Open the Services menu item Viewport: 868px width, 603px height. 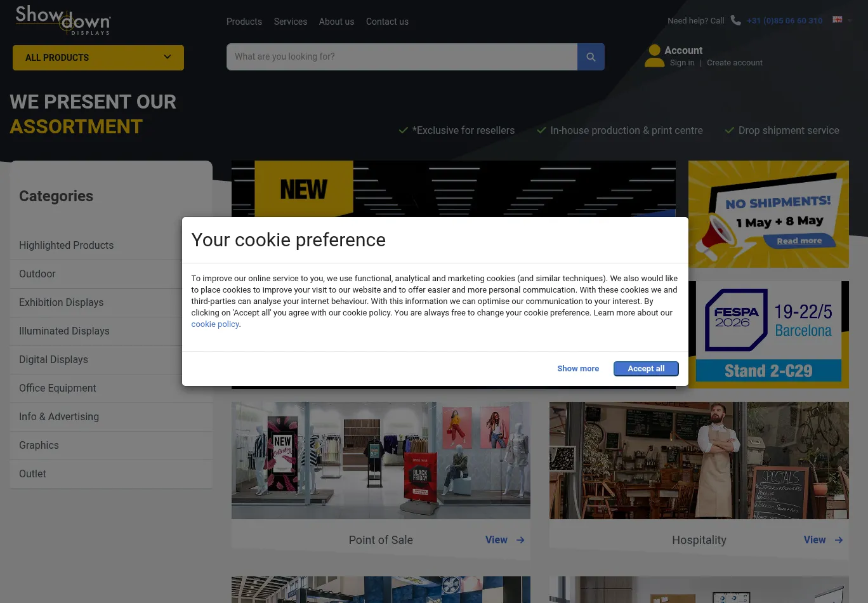coord(291,22)
